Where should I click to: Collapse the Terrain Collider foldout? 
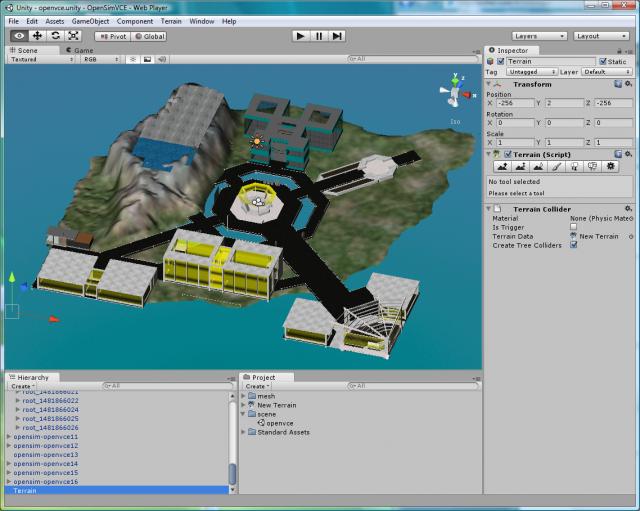tap(489, 209)
